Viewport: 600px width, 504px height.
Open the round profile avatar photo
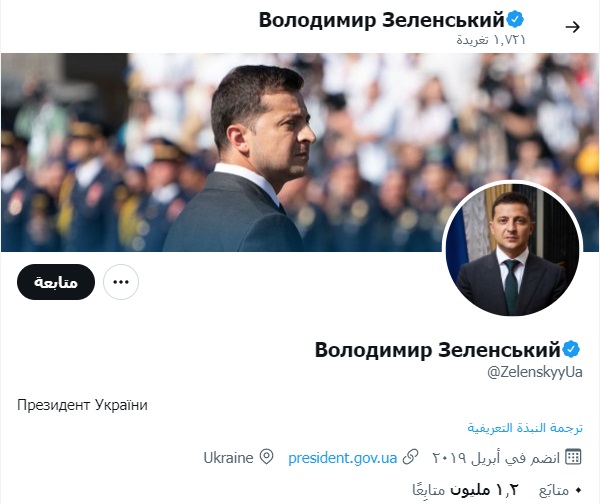512,249
